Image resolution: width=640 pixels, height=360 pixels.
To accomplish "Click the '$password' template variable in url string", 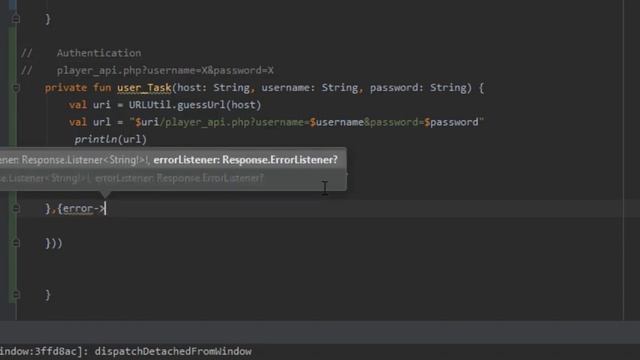I will coord(451,122).
